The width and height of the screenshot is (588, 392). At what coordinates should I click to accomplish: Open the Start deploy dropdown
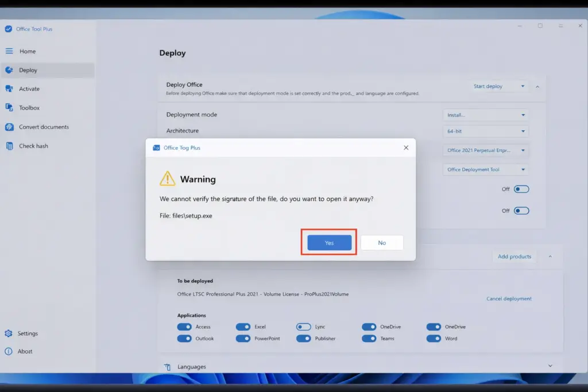click(x=499, y=87)
